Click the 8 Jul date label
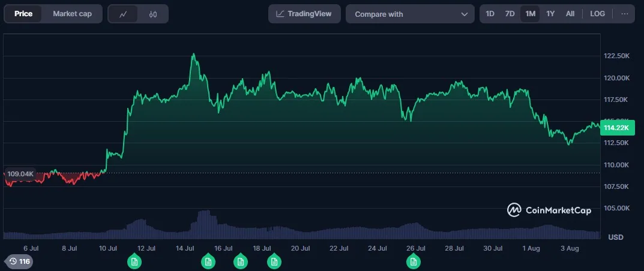Screen dimensions: 644x271 (70, 248)
